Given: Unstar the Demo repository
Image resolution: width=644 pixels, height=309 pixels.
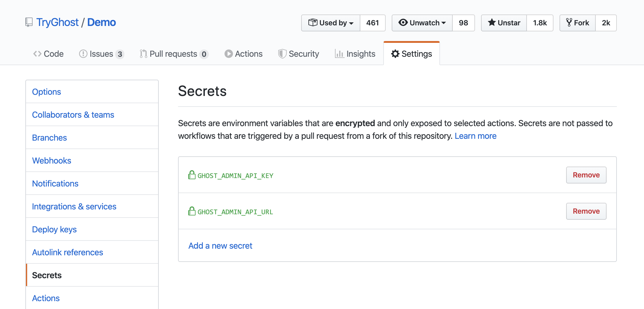Looking at the screenshot, I should click(x=504, y=23).
